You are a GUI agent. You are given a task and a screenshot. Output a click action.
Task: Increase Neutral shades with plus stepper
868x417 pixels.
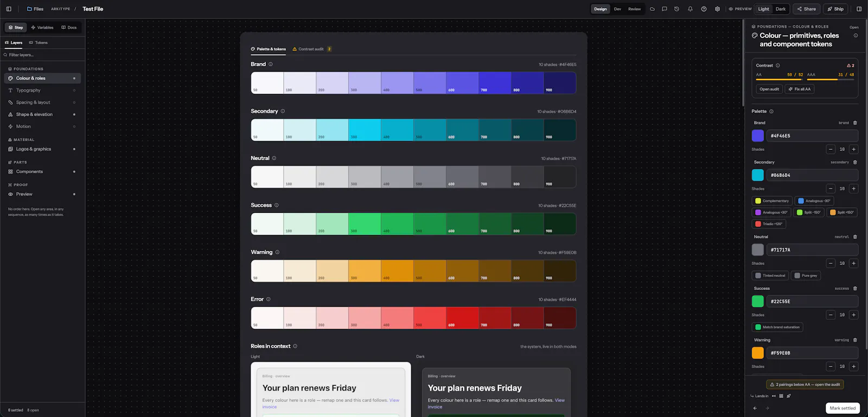[853, 263]
